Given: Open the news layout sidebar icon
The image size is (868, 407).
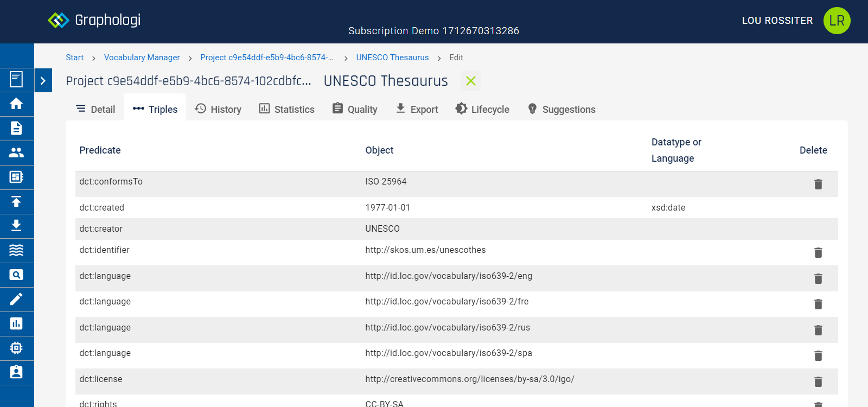Looking at the screenshot, I should [x=16, y=177].
